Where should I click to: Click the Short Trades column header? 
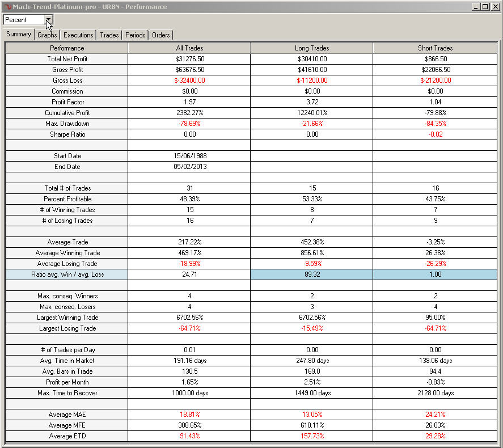pyautogui.click(x=434, y=48)
